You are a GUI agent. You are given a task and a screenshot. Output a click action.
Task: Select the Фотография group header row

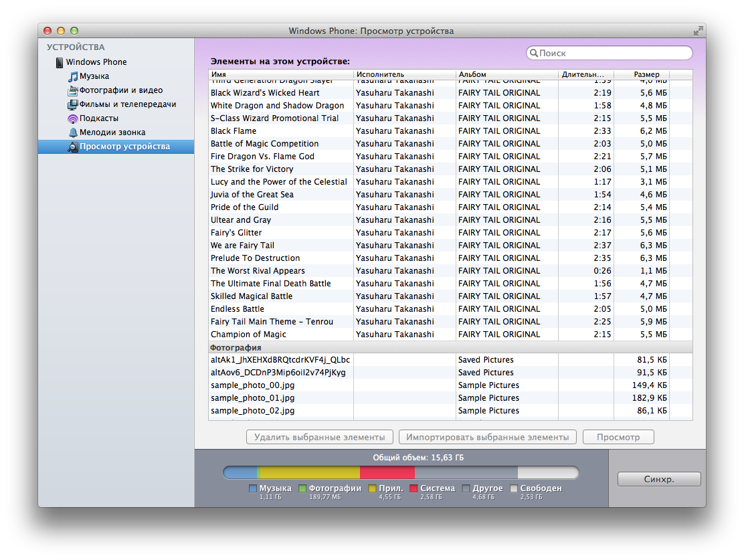450,347
